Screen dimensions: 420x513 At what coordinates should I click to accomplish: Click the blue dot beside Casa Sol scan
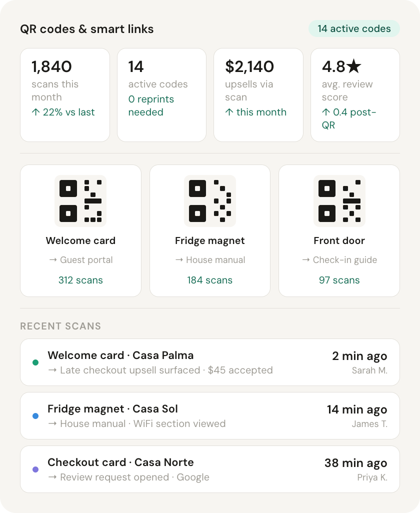coord(35,416)
